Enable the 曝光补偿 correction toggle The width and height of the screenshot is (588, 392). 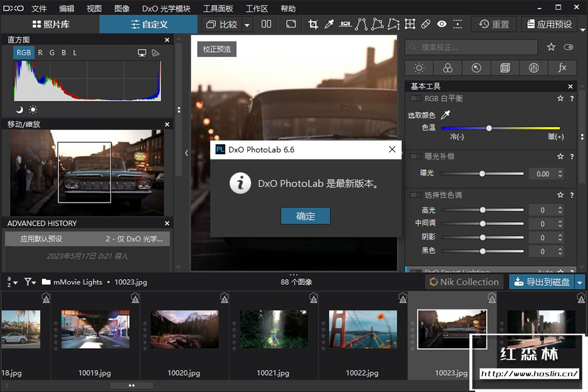tap(415, 156)
